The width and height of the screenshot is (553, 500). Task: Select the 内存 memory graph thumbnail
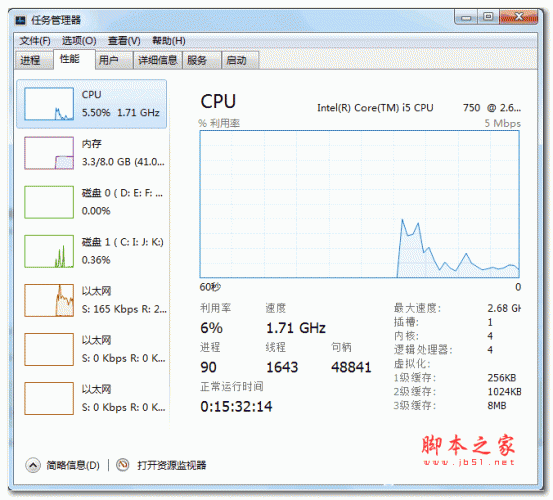point(49,153)
